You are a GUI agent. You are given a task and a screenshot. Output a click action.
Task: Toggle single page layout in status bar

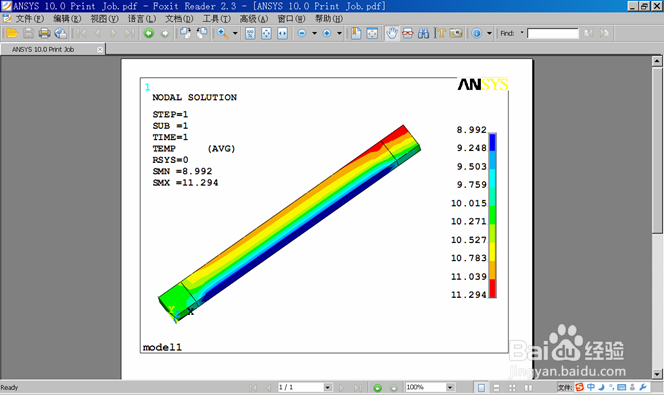(481, 387)
